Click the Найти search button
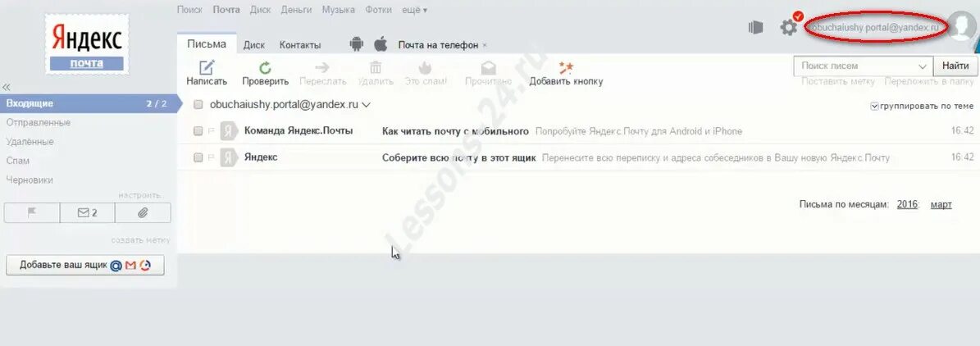 click(955, 66)
